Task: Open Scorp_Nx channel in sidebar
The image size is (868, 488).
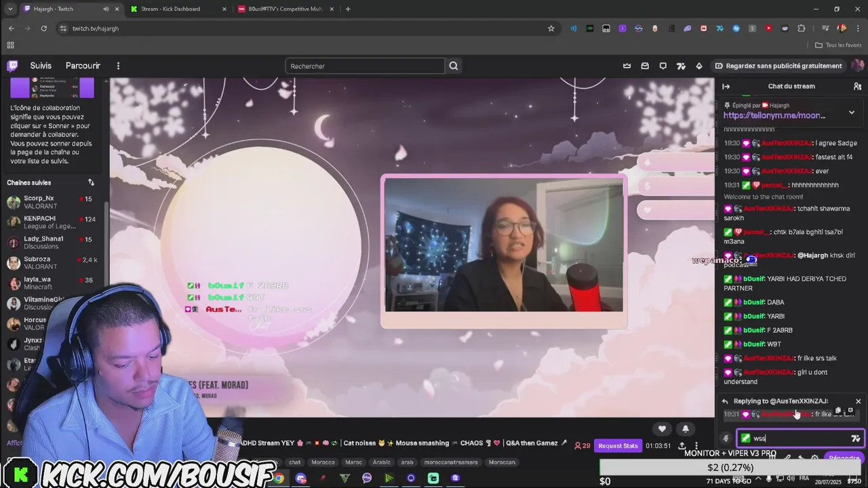Action: 54,202
